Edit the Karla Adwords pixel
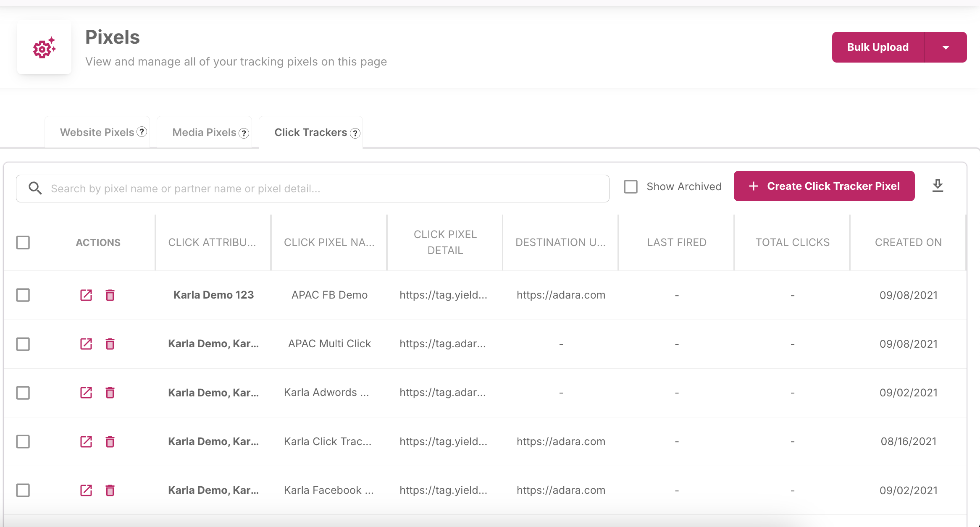Viewport: 980px width, 527px height. click(86, 393)
